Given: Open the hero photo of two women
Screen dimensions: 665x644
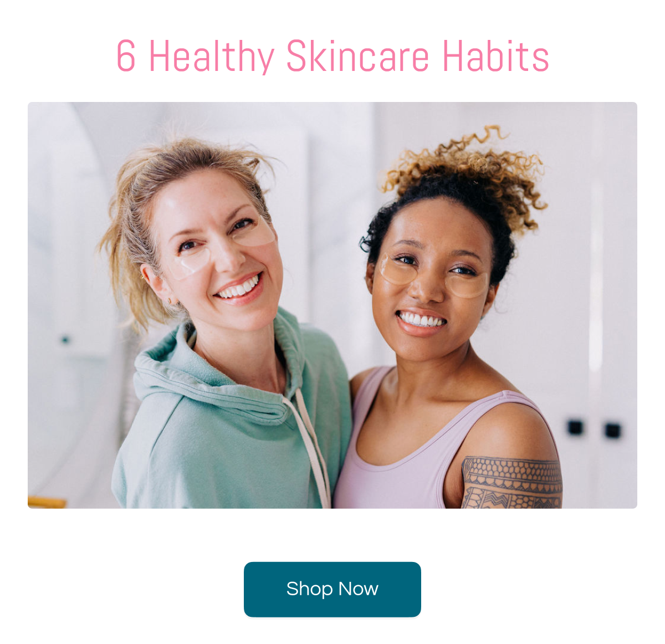Looking at the screenshot, I should [x=332, y=305].
